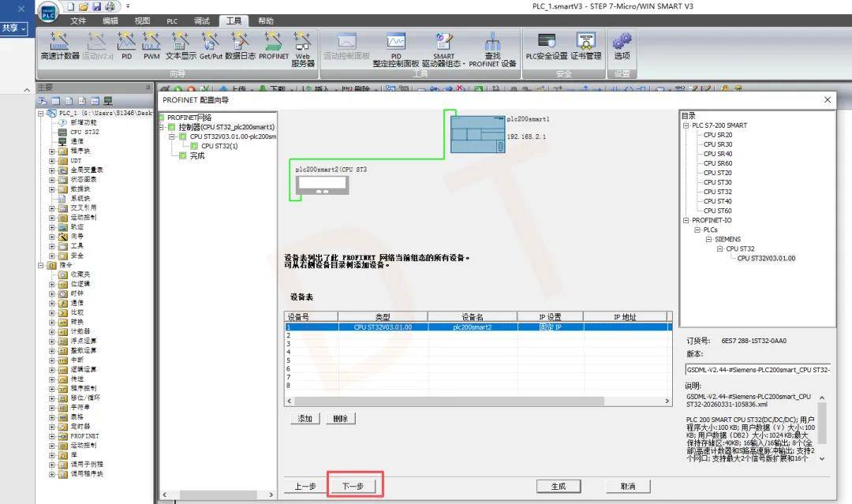Screen dimensions: 852x504
Task: Open the 编辑 ribbon tab
Action: coord(110,21)
